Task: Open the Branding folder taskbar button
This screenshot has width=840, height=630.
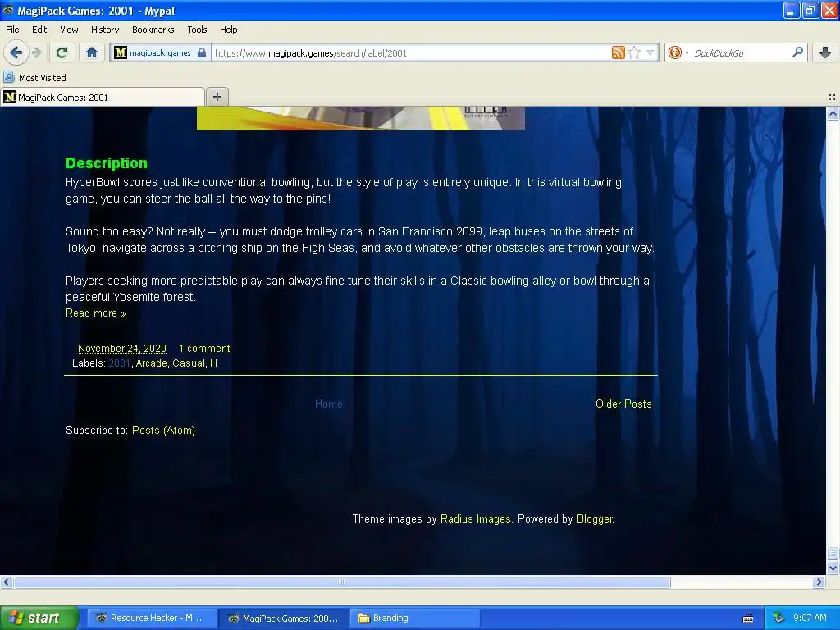Action: (415, 618)
